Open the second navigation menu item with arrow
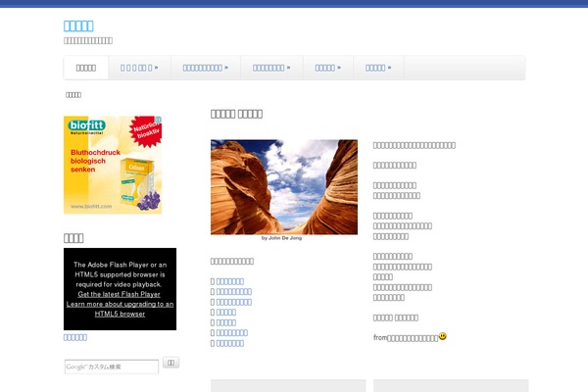The height and width of the screenshot is (392, 588). pos(139,68)
